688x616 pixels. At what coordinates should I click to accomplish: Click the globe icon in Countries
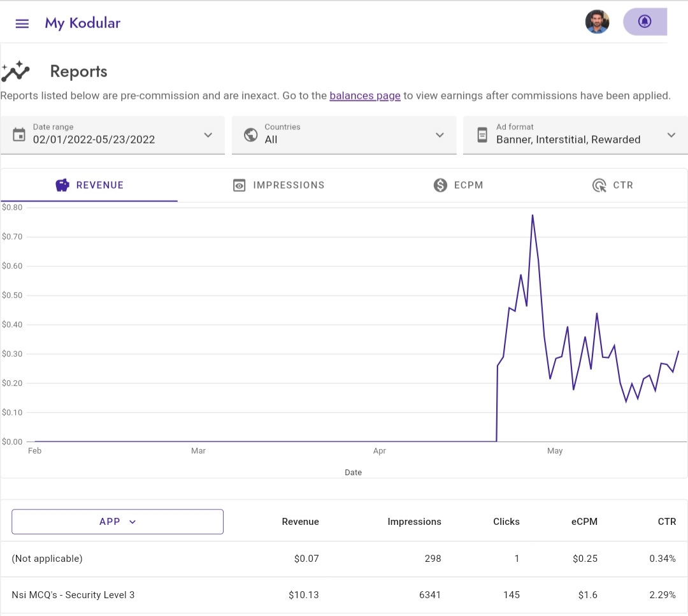click(x=251, y=134)
